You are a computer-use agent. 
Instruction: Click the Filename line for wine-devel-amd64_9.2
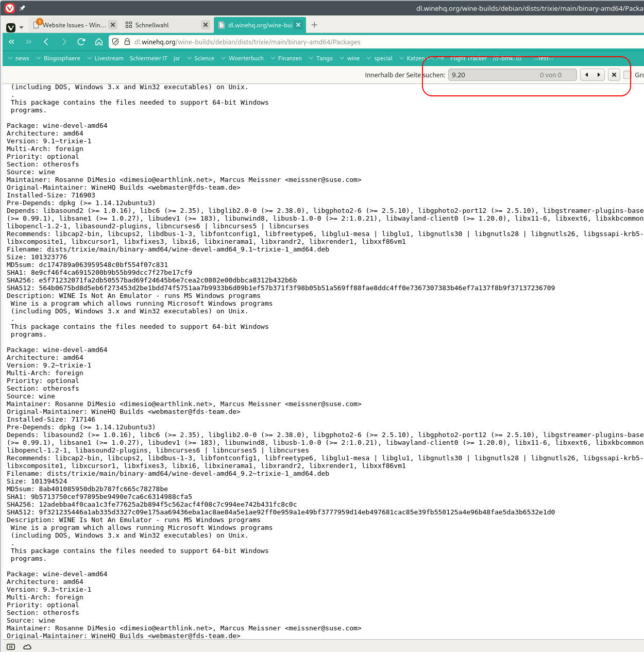coord(168,474)
